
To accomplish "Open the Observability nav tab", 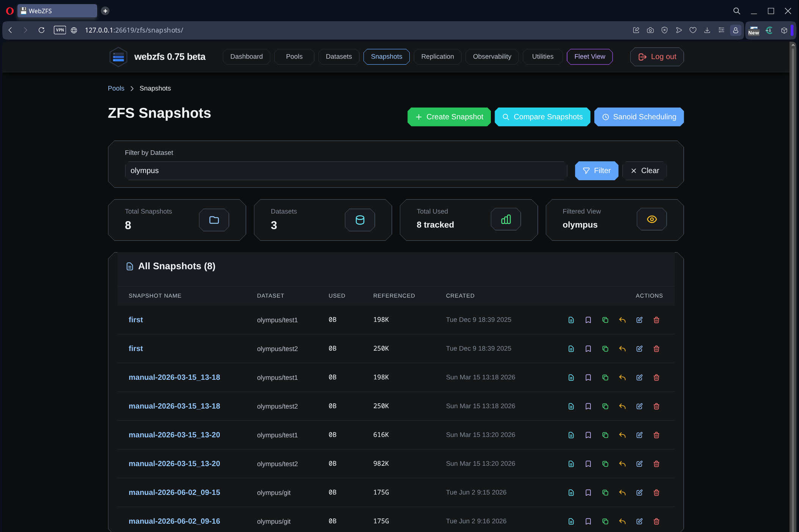I will [492, 57].
